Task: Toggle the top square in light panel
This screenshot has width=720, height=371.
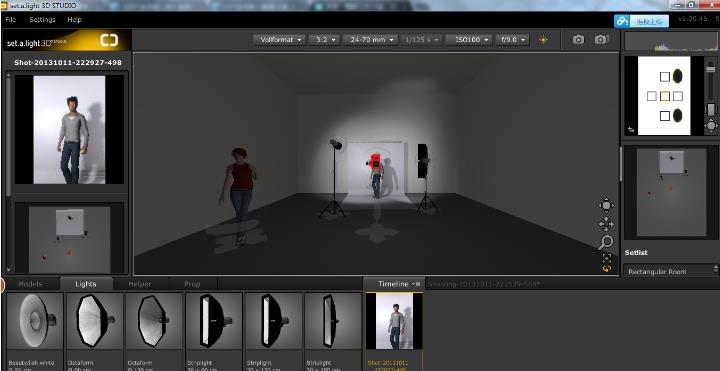Action: [x=664, y=77]
